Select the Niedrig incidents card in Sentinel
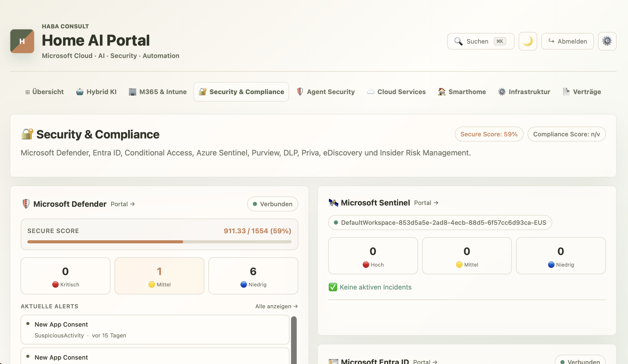This screenshot has height=364, width=628. pyautogui.click(x=561, y=256)
